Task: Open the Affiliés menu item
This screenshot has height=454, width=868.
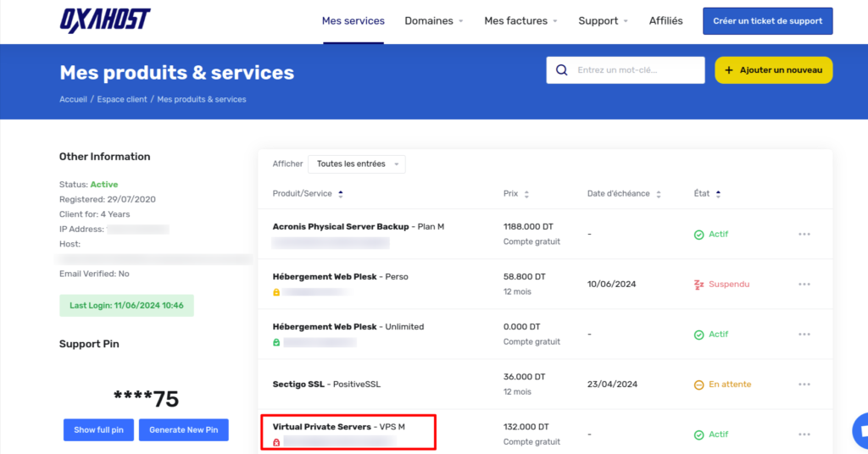Action: click(x=665, y=21)
